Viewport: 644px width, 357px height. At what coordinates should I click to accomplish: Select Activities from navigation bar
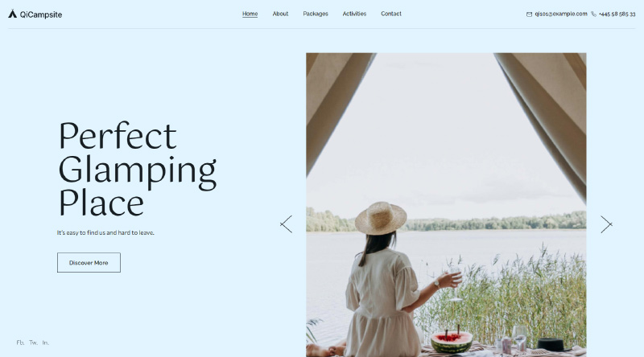click(x=354, y=14)
